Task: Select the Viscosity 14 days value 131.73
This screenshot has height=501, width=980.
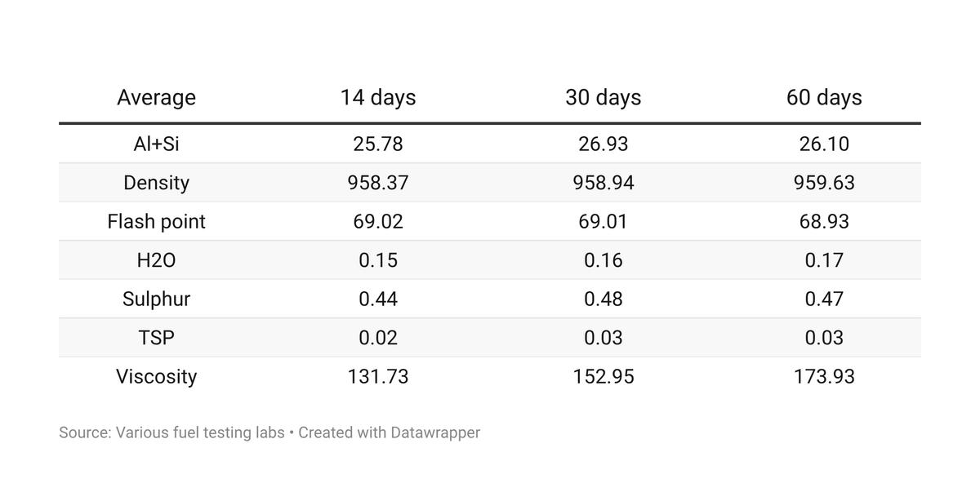Action: click(378, 376)
